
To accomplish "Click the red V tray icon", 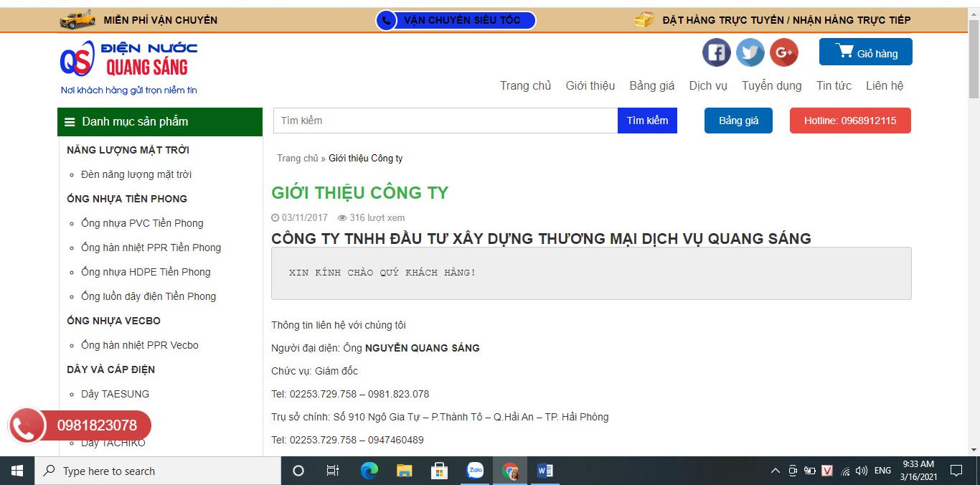I will click(827, 471).
